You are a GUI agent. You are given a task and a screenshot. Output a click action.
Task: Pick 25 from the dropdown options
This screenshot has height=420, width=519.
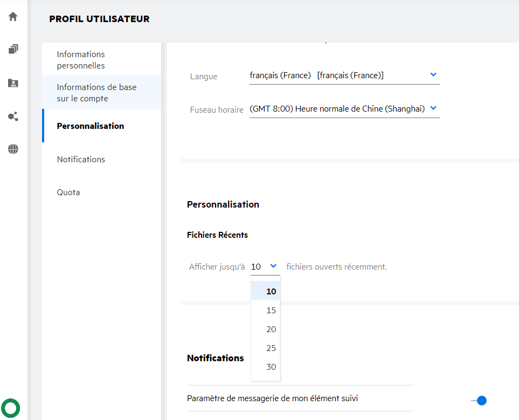[271, 348]
